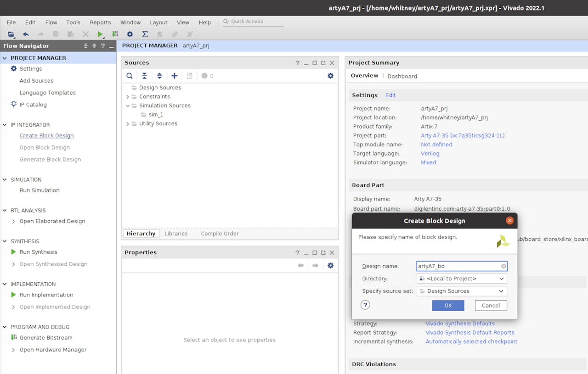Close the Create Block Design dialog

coord(509,221)
